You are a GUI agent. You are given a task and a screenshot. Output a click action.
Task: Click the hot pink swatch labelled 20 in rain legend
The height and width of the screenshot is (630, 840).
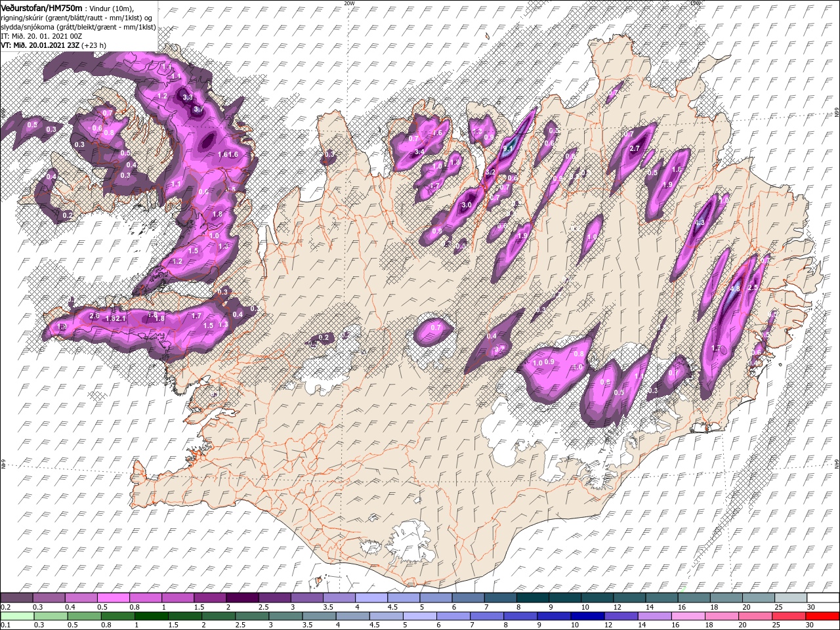755,616
